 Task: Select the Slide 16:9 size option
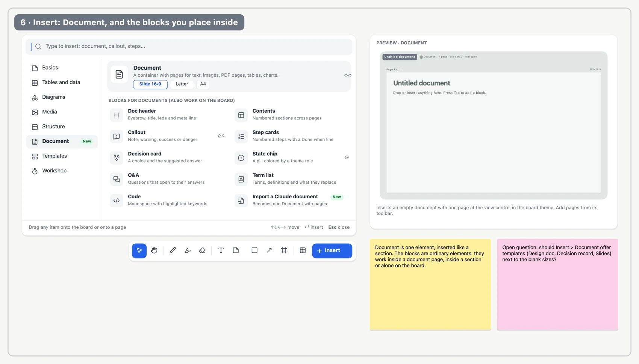(x=150, y=84)
